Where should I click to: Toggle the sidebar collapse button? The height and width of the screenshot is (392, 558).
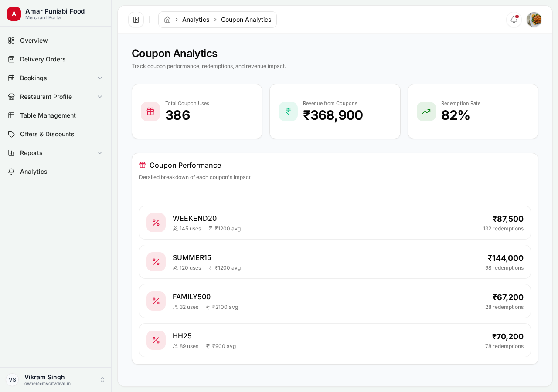(x=136, y=20)
